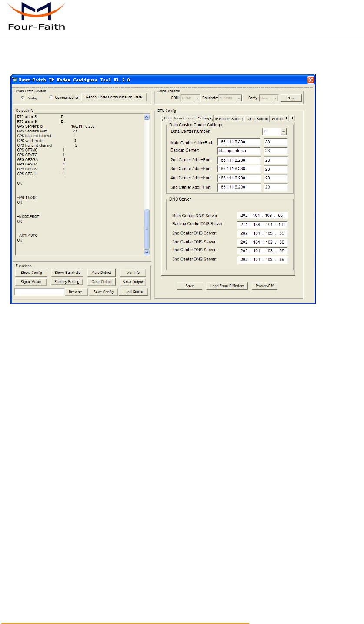The width and height of the screenshot is (364, 624).
Task: Click the Power-Off button
Action: tap(264, 286)
